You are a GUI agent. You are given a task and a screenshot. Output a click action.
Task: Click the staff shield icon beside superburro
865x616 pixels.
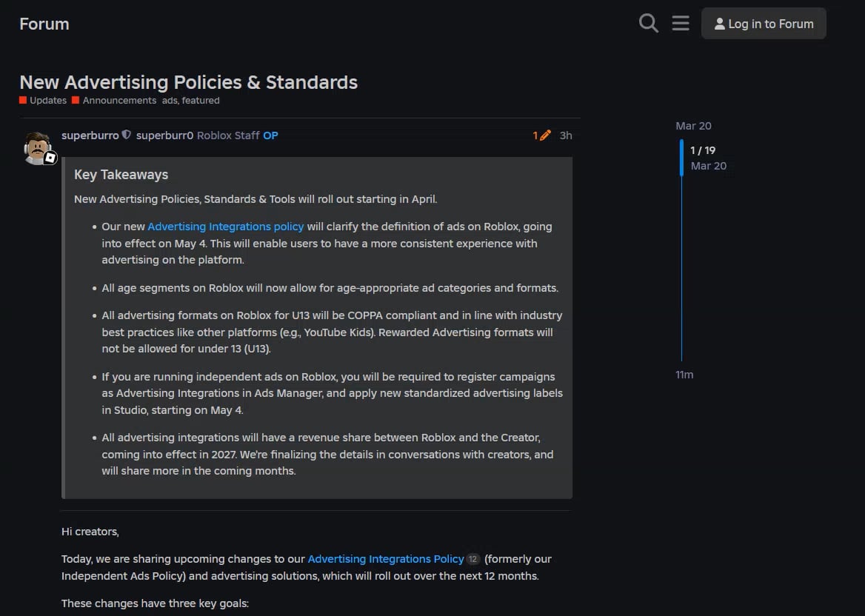tap(127, 135)
